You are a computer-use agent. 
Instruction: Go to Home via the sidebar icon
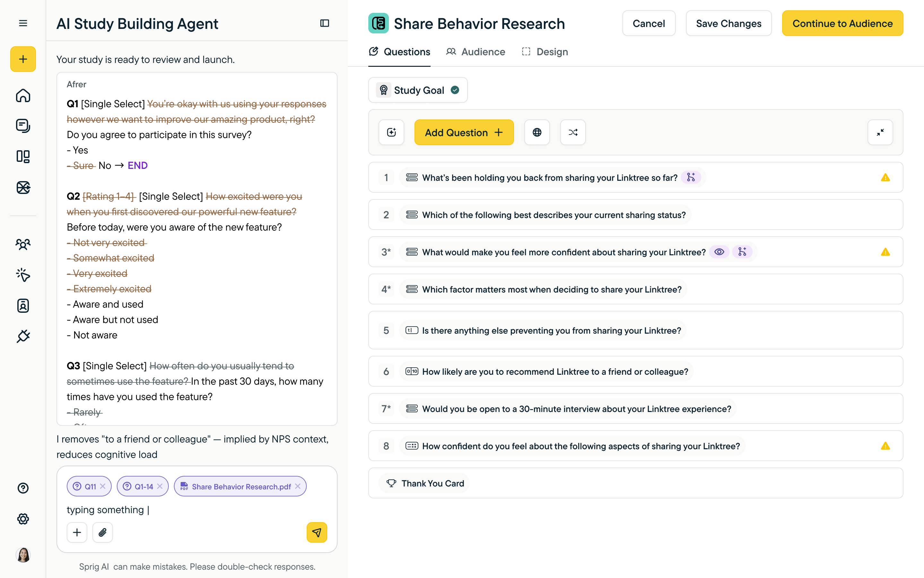point(23,95)
